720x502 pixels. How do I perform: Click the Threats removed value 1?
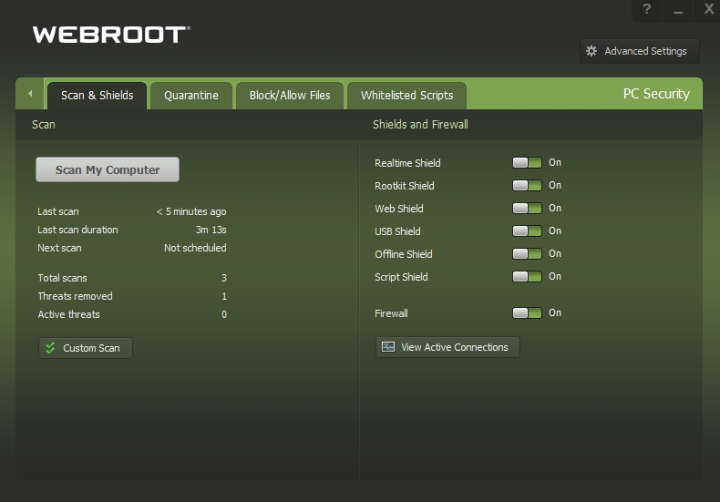224,296
